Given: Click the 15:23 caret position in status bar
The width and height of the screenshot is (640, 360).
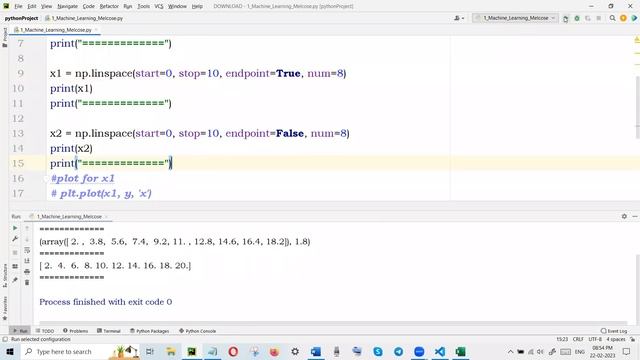Looking at the screenshot, I should click(562, 339).
